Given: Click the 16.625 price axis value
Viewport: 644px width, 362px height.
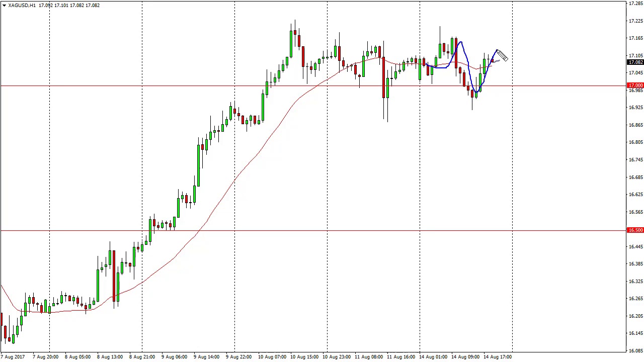Looking at the screenshot, I should point(635,195).
